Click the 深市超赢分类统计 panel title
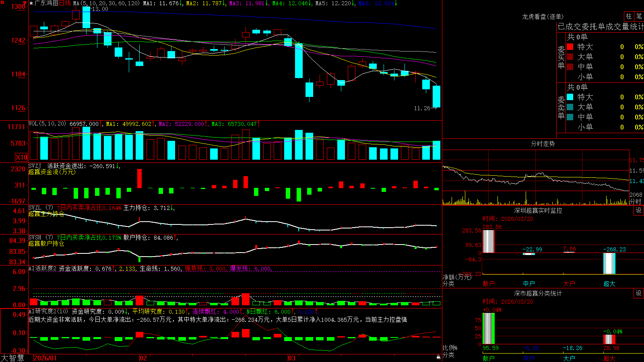 point(538,293)
